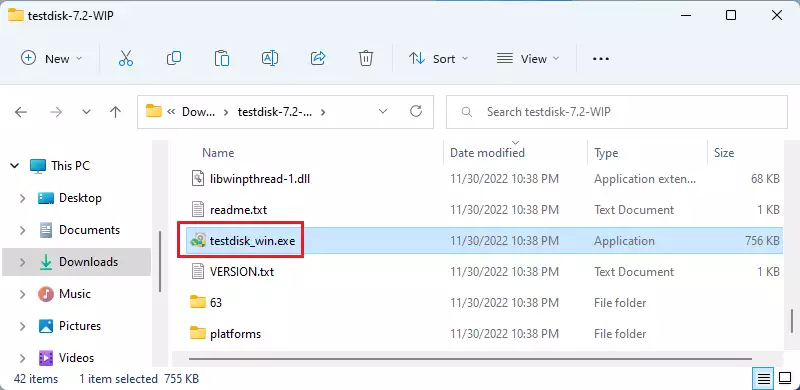Screen dimensions: 800x390
Task: Expand the Documents tree node
Action: (22, 230)
